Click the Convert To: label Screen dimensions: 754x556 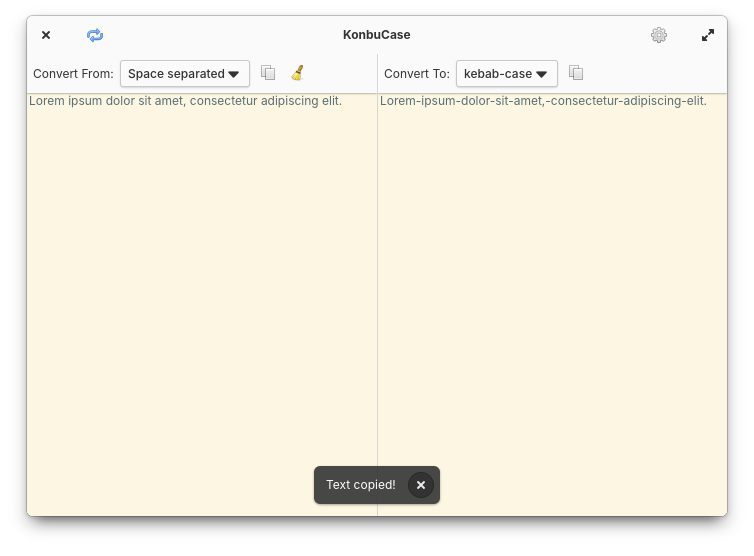click(416, 74)
